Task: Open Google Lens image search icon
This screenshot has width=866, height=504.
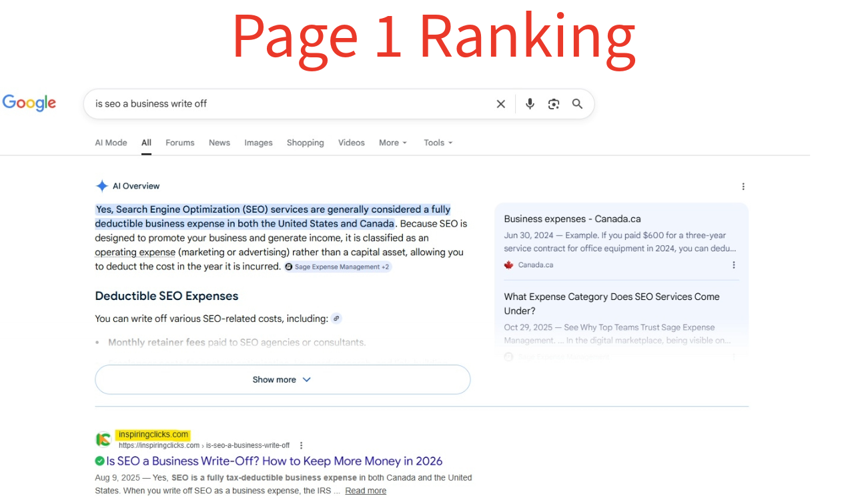Action: point(554,104)
